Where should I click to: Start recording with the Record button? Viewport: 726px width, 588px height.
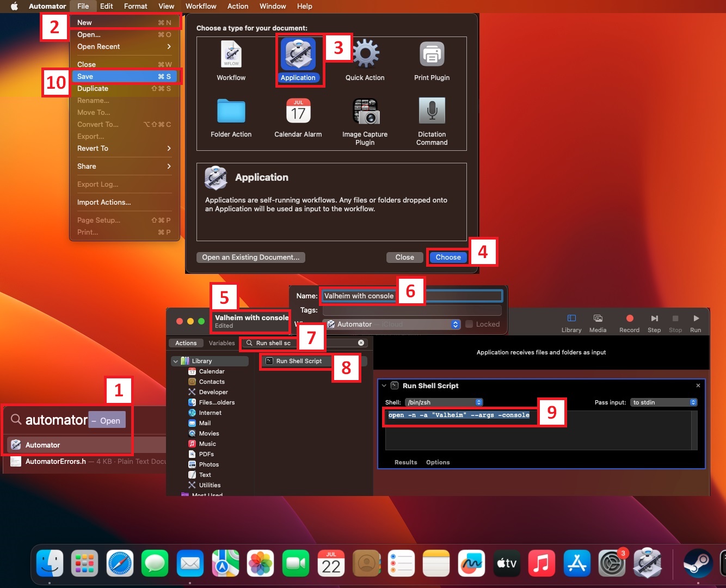coord(630,318)
